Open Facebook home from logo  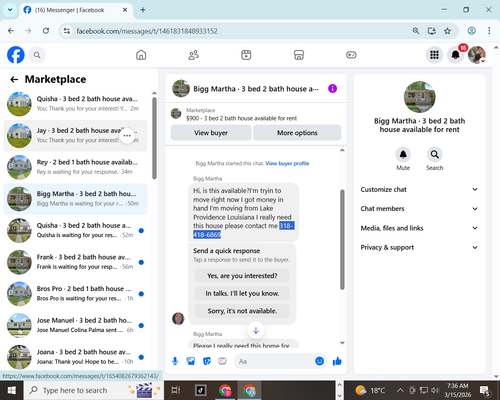coord(16,55)
